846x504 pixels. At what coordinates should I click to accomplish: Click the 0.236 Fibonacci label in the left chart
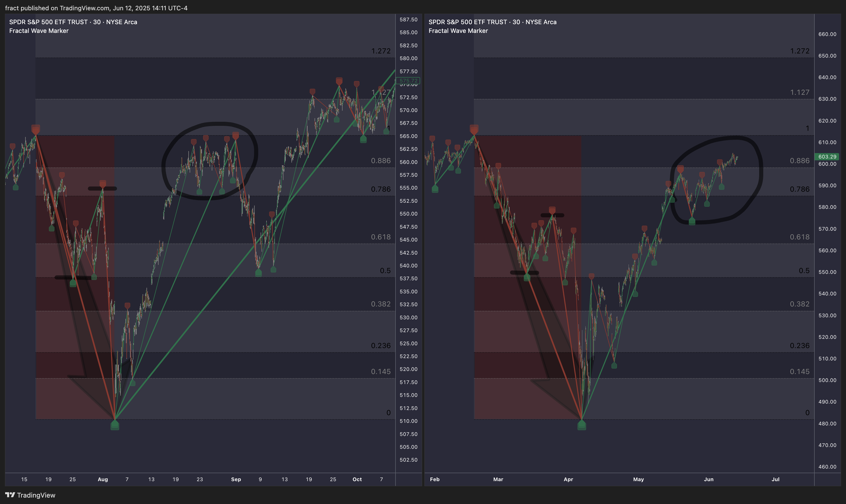click(x=381, y=346)
